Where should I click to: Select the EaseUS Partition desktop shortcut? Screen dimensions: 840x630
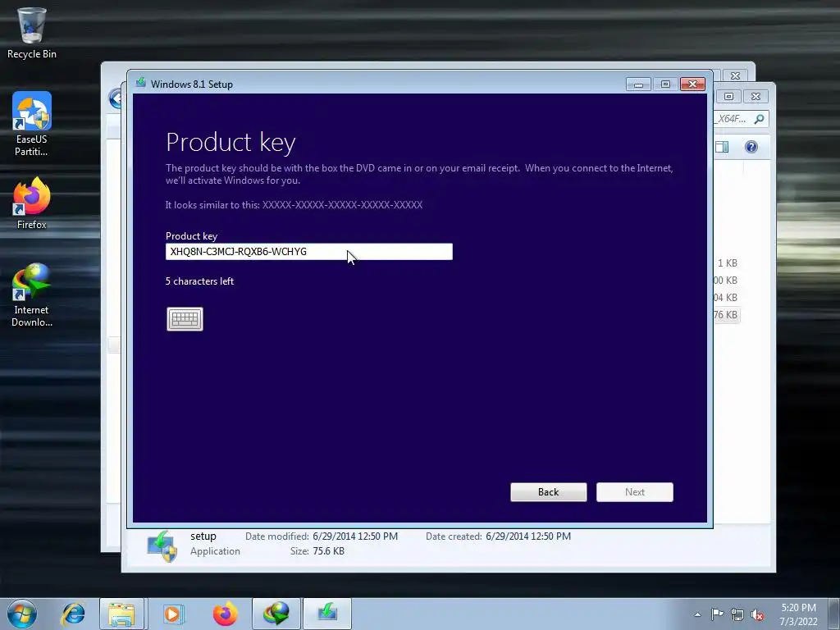point(32,124)
